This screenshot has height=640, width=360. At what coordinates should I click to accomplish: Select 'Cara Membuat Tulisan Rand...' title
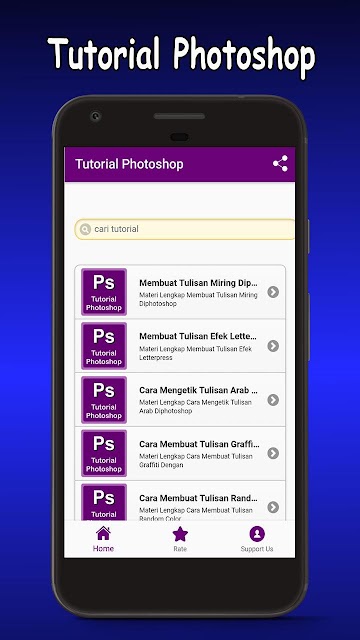(199, 498)
